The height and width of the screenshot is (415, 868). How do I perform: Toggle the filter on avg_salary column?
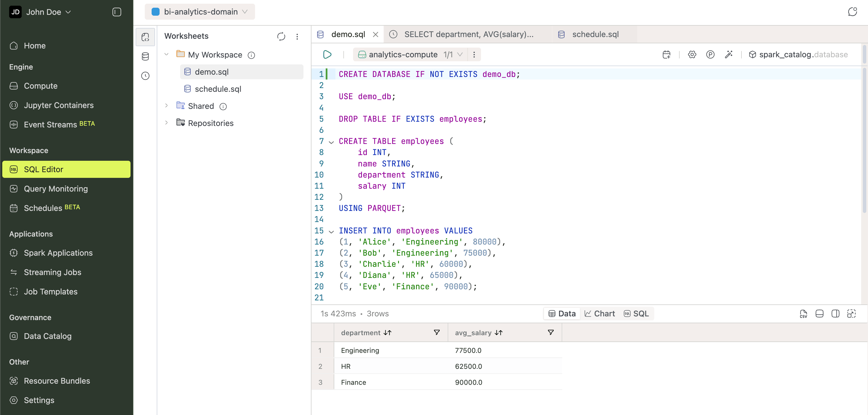pyautogui.click(x=551, y=332)
